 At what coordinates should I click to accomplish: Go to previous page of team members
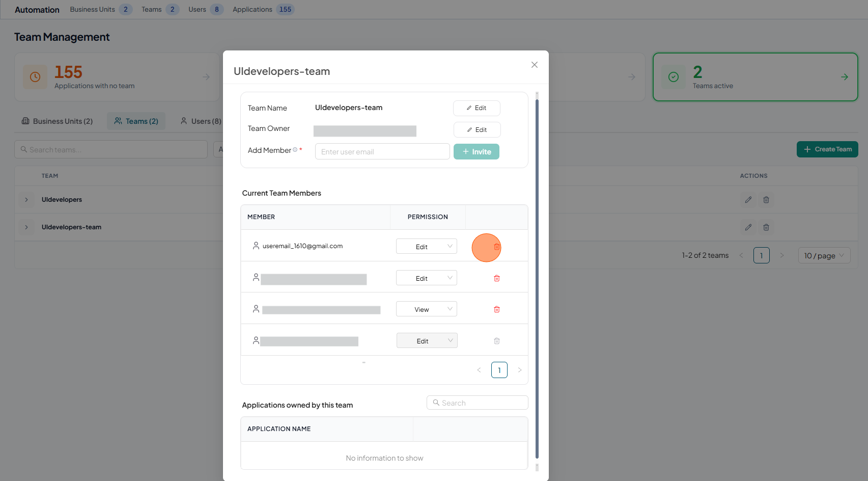pos(479,370)
